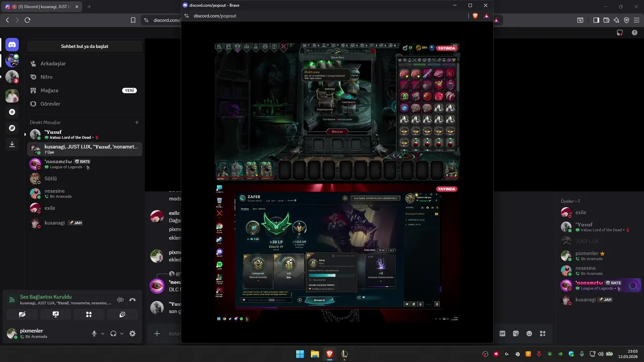The image size is (644, 362).
Task: Open File Explorer from taskbar
Action: [x=314, y=354]
